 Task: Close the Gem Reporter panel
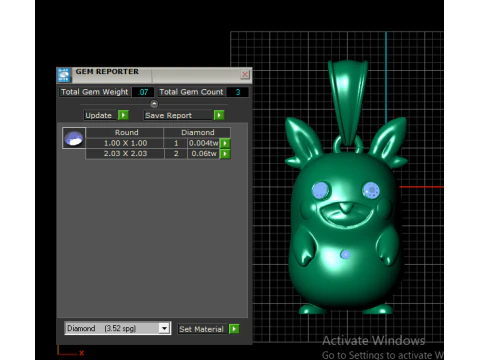(x=245, y=74)
